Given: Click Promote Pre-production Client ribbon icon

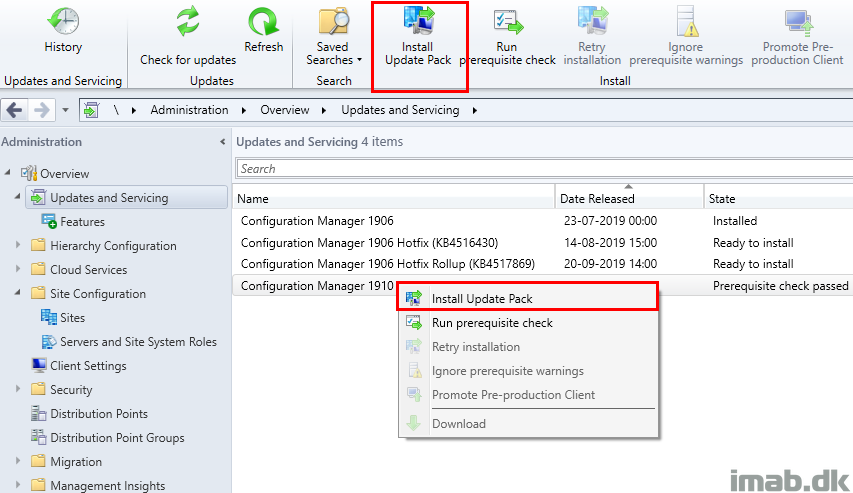Looking at the screenshot, I should click(x=799, y=22).
